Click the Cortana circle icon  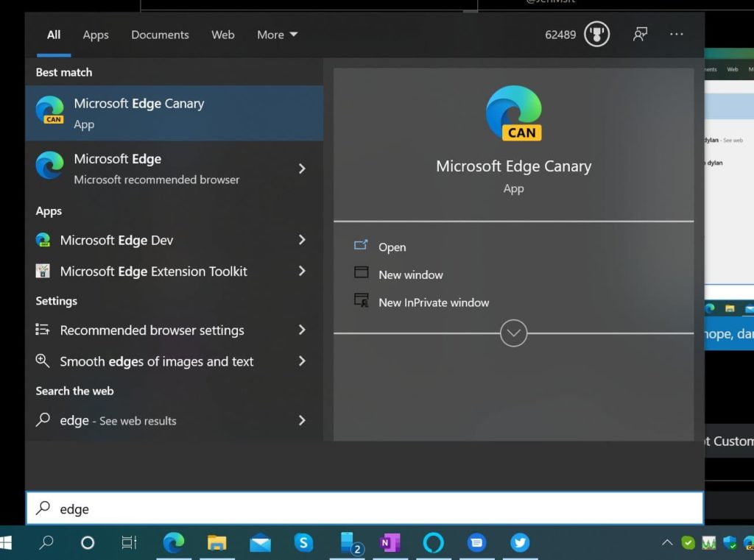click(x=88, y=543)
